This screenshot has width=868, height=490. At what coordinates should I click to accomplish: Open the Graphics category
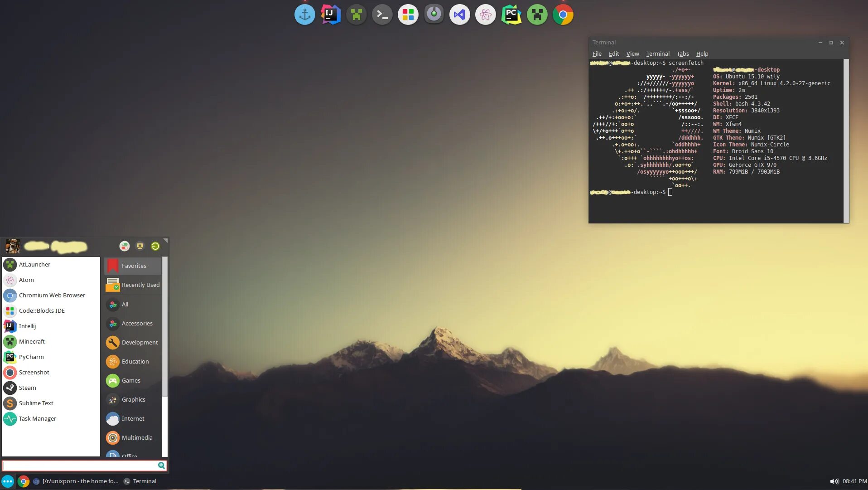tap(133, 400)
